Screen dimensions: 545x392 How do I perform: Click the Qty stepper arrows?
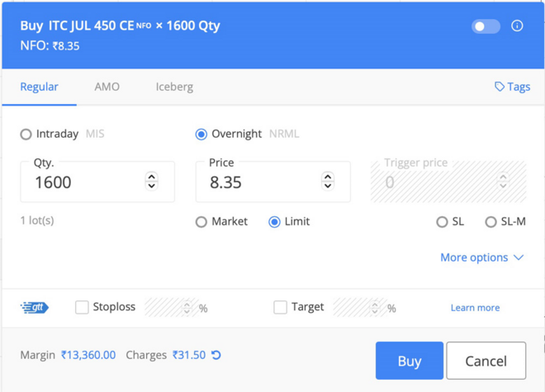[151, 181]
